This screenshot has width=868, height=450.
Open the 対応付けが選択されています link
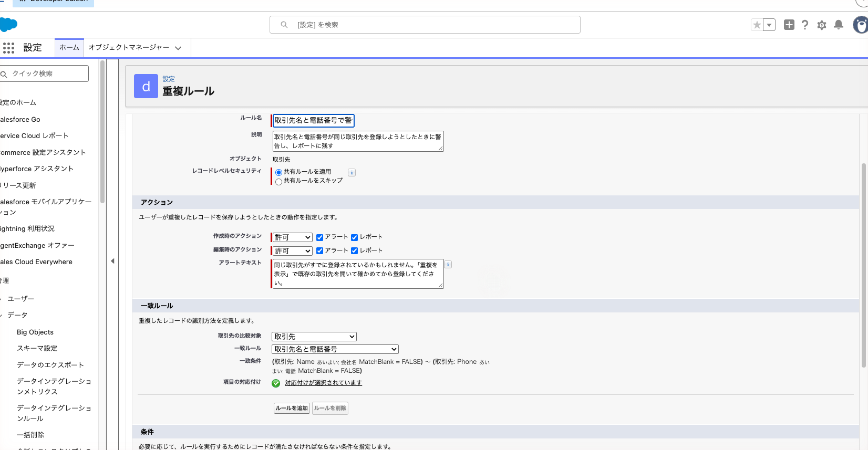tap(323, 383)
